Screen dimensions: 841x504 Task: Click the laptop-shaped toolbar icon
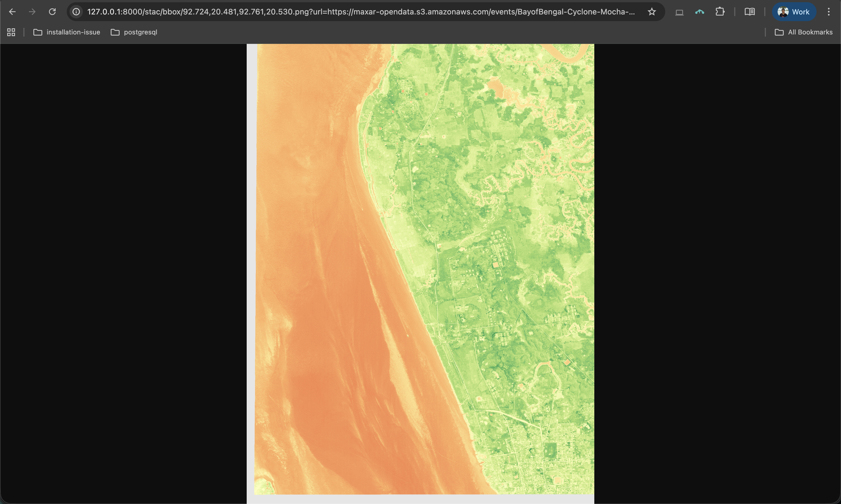(x=679, y=12)
